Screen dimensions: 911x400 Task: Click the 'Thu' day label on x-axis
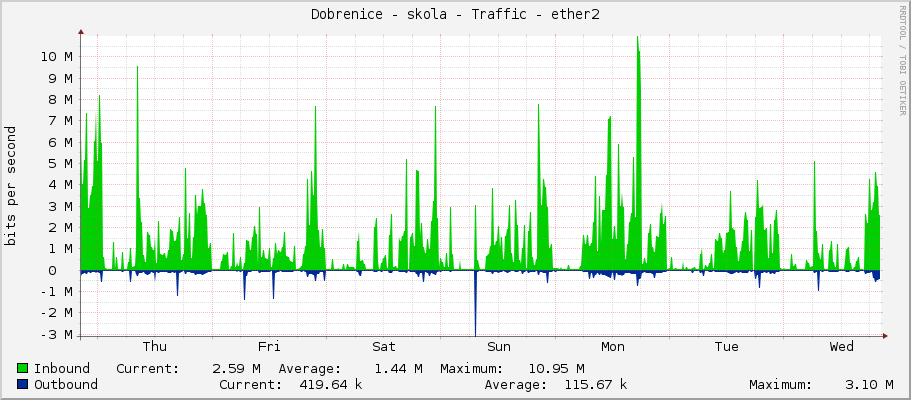(155, 347)
